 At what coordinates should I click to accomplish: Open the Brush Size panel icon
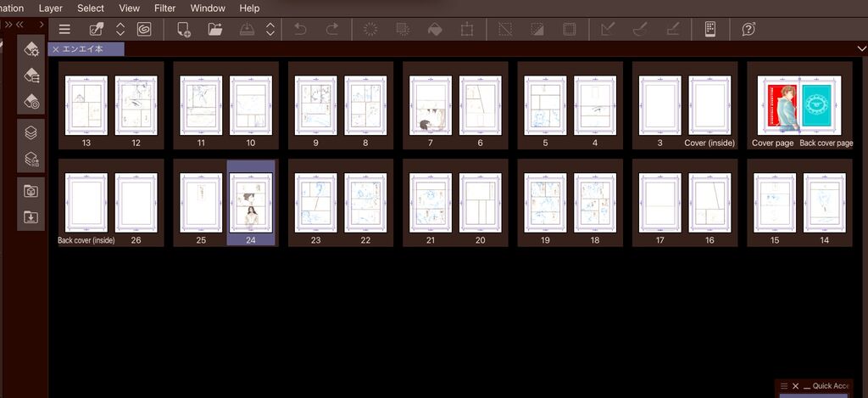tap(31, 102)
